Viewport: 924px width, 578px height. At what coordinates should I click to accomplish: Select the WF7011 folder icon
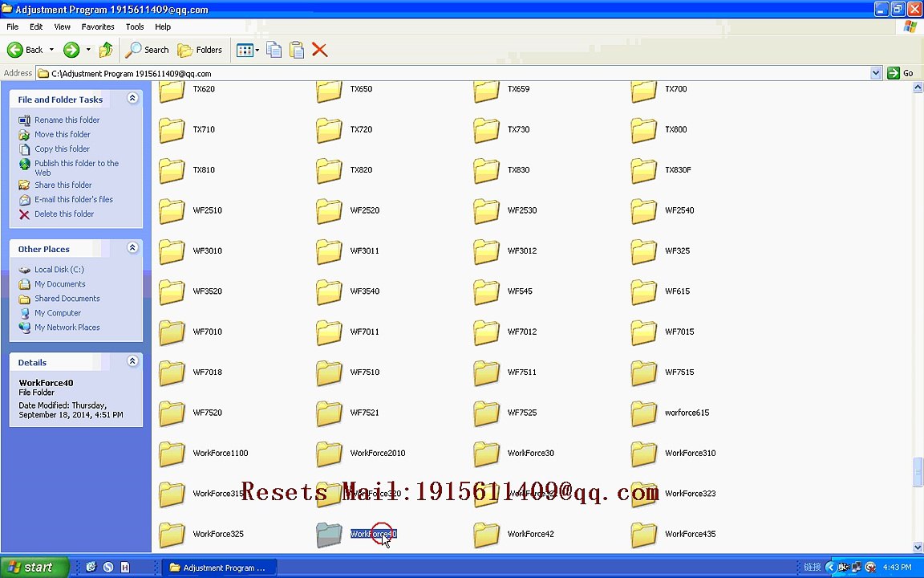pos(330,332)
